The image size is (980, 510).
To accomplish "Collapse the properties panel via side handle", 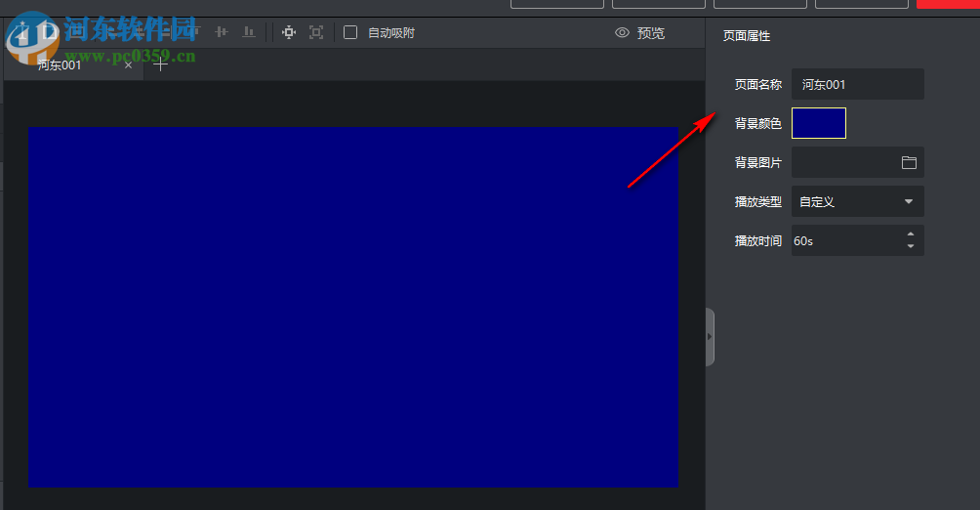I will [x=710, y=337].
